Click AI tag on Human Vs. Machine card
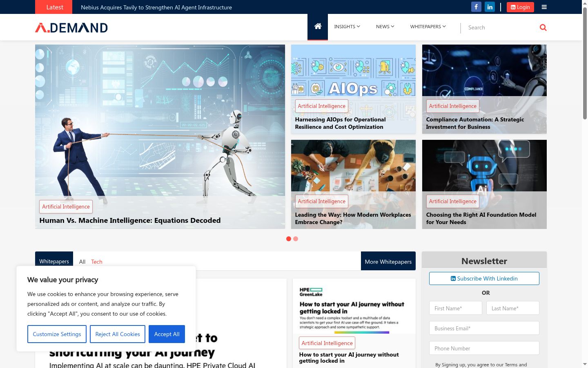This screenshot has width=588, height=368. [66, 206]
